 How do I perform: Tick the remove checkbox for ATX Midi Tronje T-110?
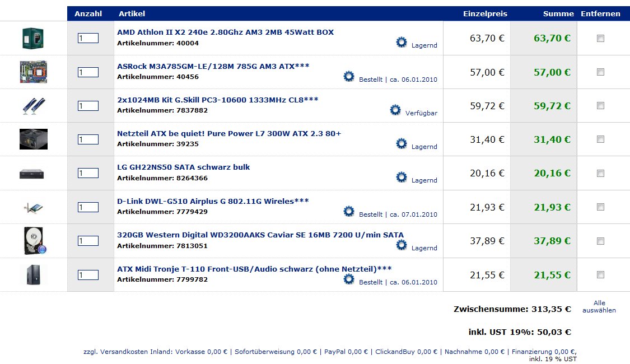(601, 275)
